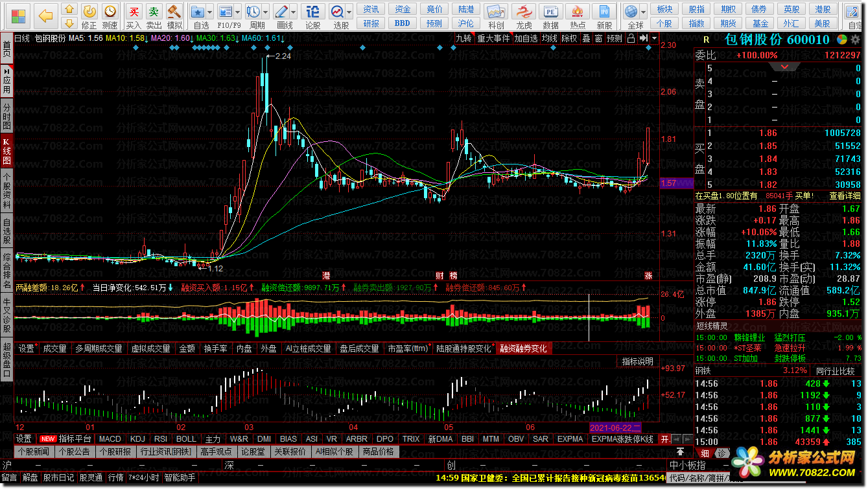Open the 个股新闻 tab
868x489 pixels.
(x=33, y=451)
